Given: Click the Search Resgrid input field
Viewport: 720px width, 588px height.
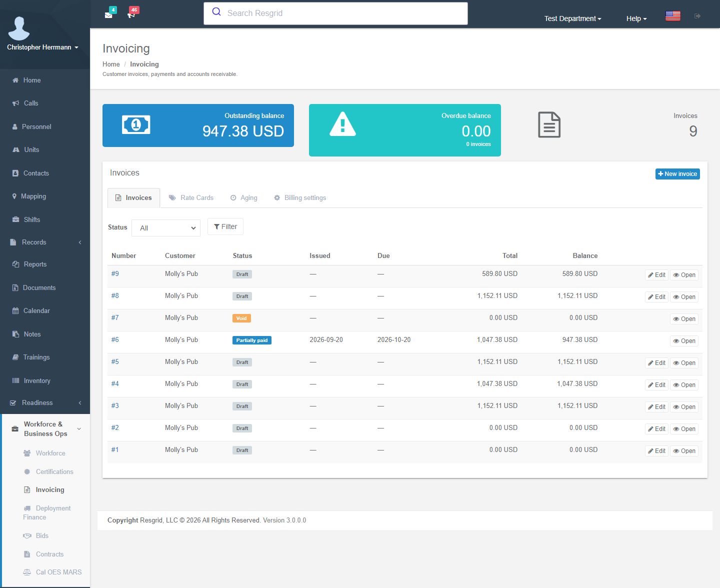Looking at the screenshot, I should pos(335,13).
